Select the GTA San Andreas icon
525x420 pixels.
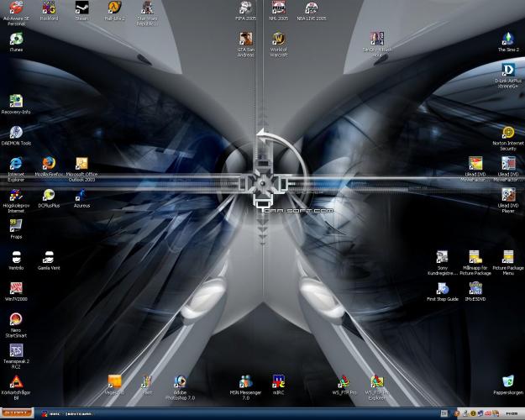[245, 39]
